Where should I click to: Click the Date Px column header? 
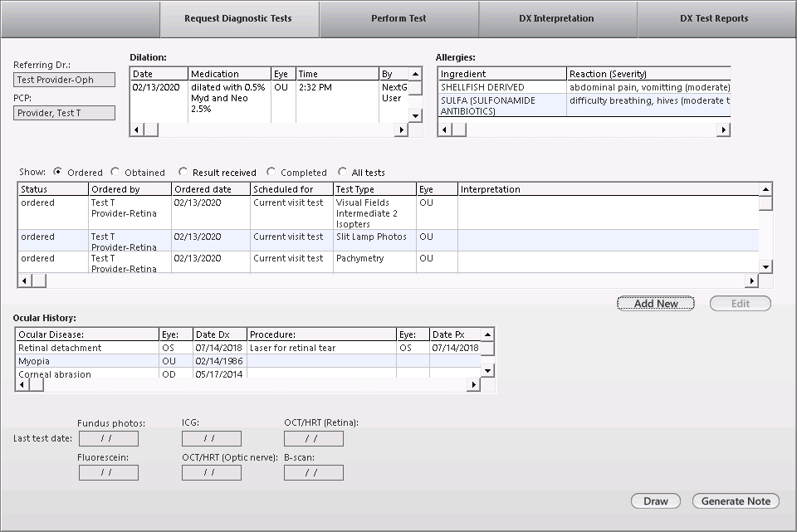455,334
